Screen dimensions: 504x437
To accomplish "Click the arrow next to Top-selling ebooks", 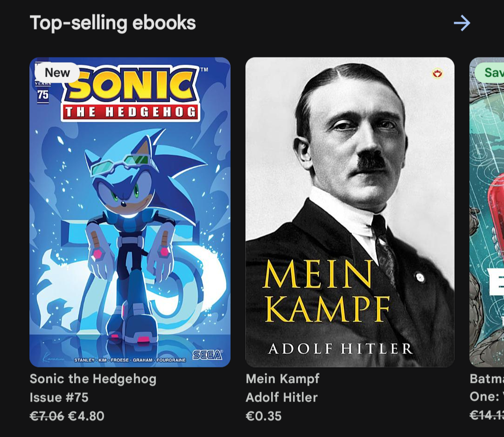I will point(462,23).
